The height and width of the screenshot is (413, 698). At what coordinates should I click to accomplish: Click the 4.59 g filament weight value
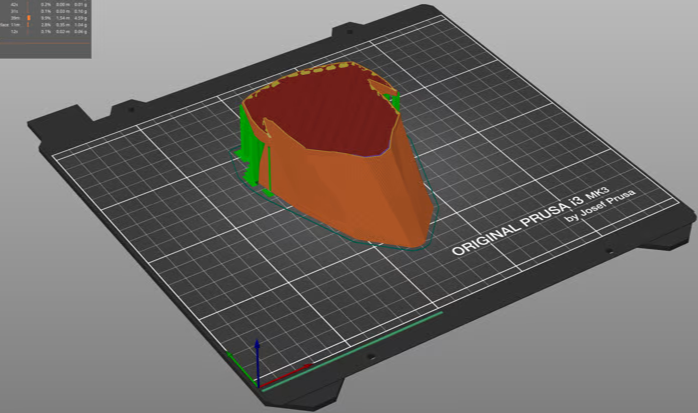(80, 18)
